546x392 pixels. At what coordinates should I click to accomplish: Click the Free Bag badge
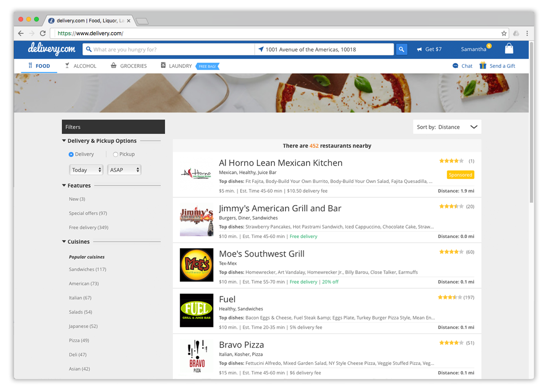point(207,66)
